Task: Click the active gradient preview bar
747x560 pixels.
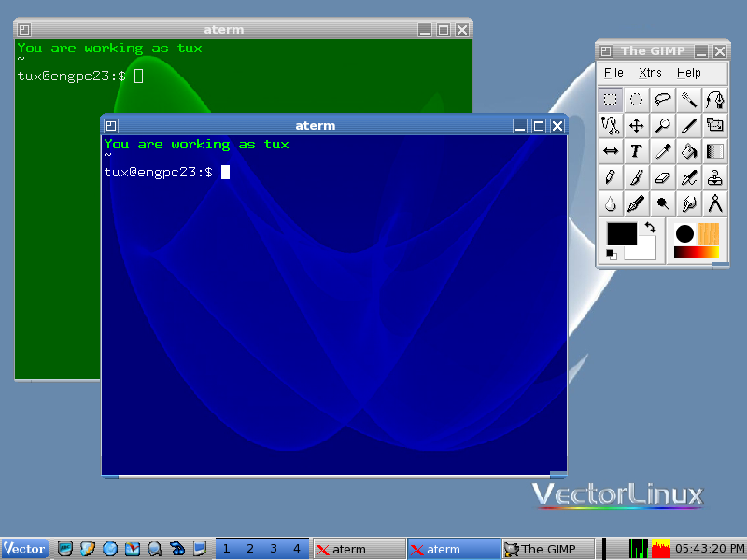Action: coord(696,252)
